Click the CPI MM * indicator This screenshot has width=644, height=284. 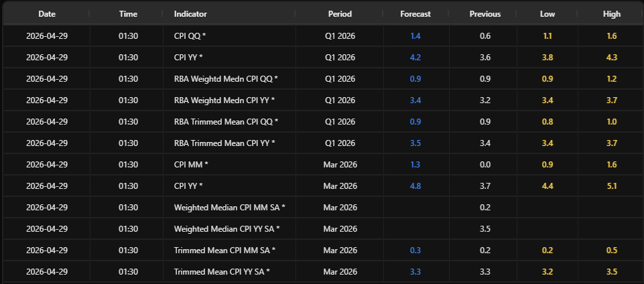[x=191, y=165]
